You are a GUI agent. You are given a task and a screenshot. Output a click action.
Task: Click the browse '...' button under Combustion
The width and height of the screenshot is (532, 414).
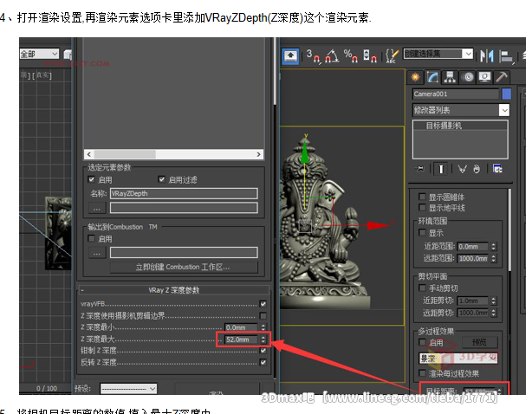[97, 253]
